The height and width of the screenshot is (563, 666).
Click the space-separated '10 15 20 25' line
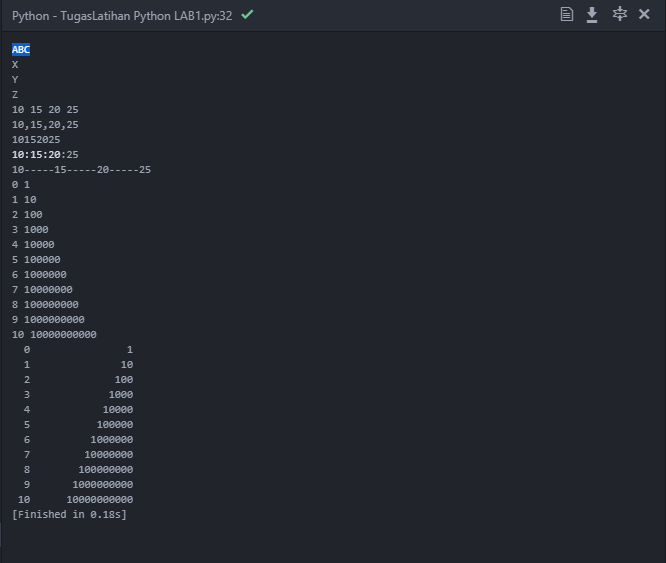coord(45,110)
